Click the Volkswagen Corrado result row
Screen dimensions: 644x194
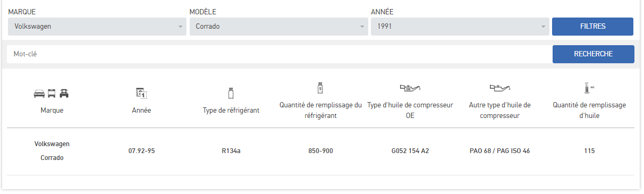coord(320,151)
